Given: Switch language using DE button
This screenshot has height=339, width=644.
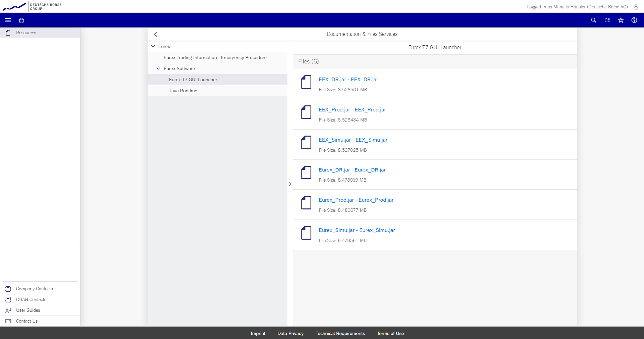Looking at the screenshot, I should [x=607, y=20].
